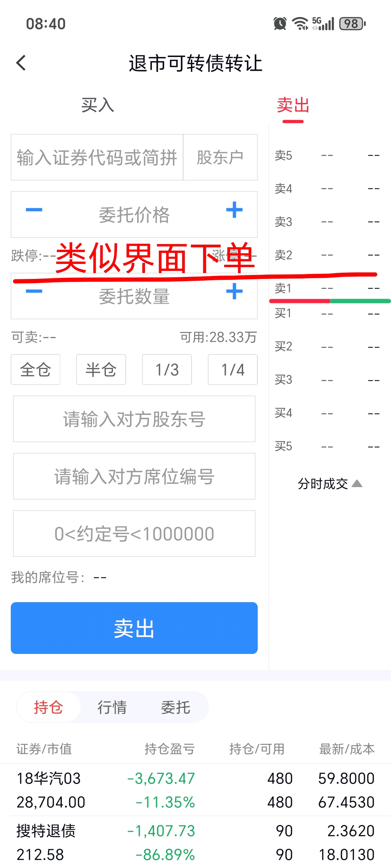The height and width of the screenshot is (868, 391).
Task: Select the 1/4 position option
Action: click(x=233, y=369)
